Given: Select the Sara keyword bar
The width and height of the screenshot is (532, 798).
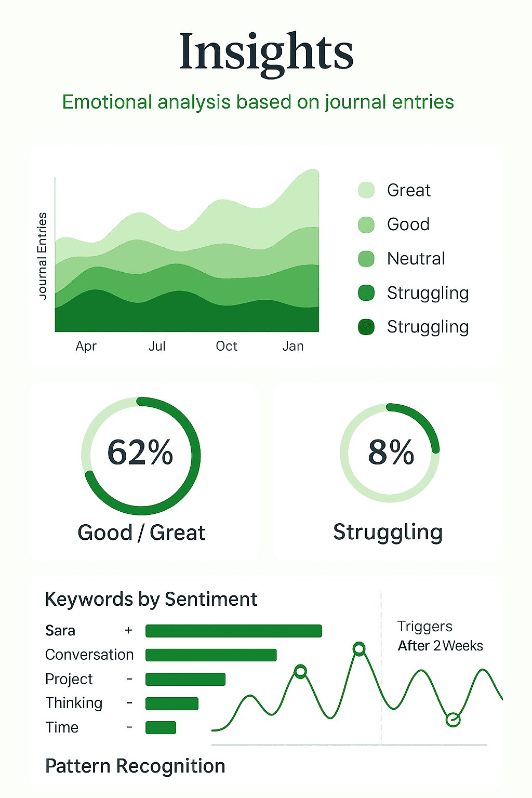Looking at the screenshot, I should 234,631.
